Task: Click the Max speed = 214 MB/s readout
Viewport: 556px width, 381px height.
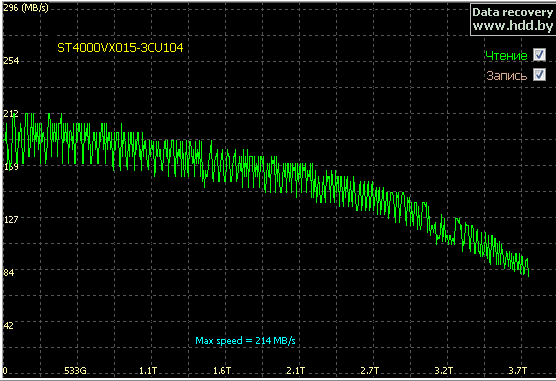Action: click(245, 341)
